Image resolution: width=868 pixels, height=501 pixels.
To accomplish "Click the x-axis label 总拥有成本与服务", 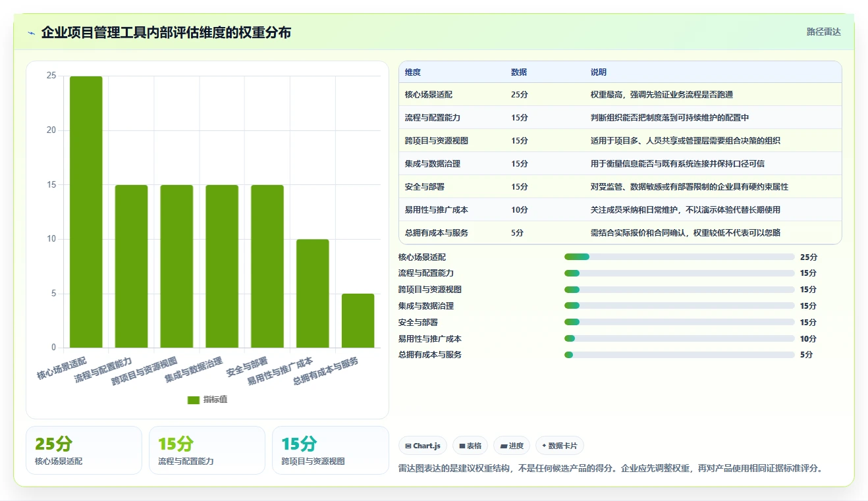I will [x=326, y=371].
